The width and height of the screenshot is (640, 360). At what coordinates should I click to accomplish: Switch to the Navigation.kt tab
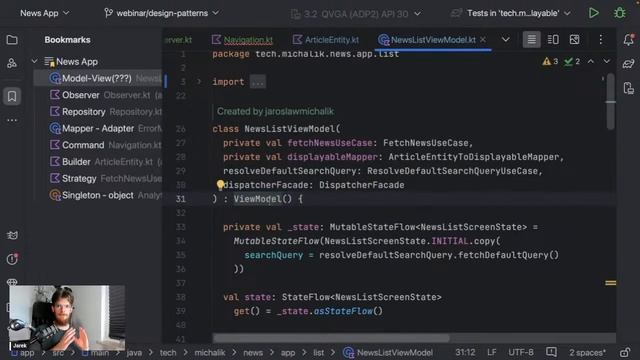pos(242,40)
